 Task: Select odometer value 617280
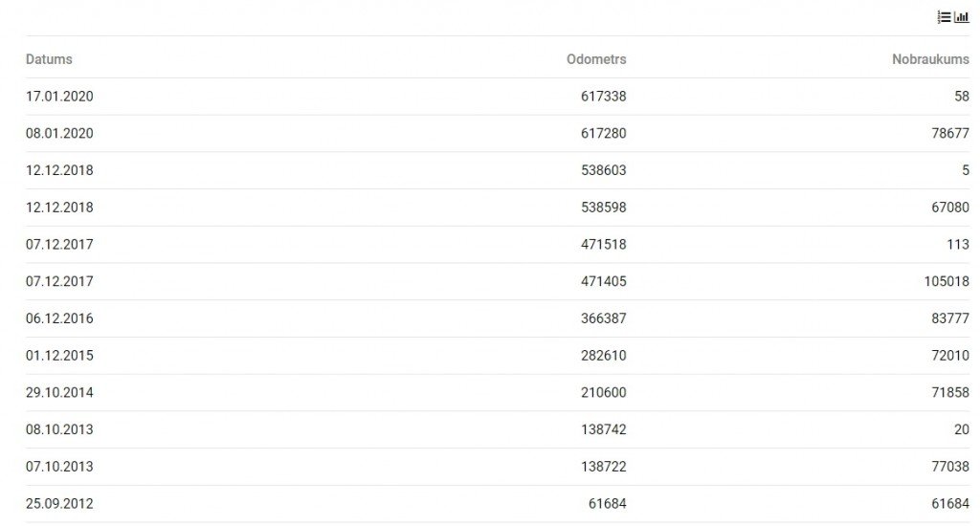604,133
